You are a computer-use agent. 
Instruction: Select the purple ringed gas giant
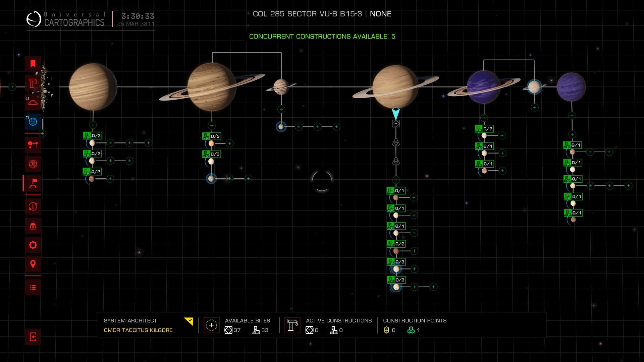tap(484, 87)
